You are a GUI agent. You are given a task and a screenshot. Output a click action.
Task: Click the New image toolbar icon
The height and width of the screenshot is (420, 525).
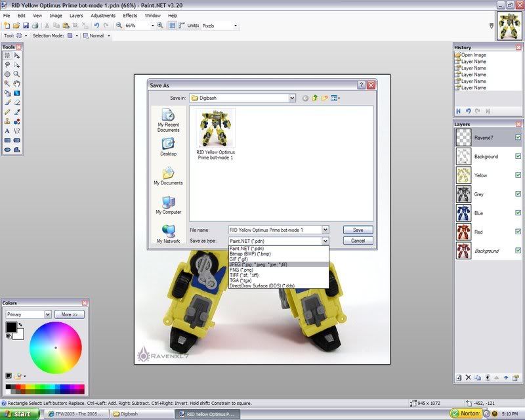coord(7,26)
